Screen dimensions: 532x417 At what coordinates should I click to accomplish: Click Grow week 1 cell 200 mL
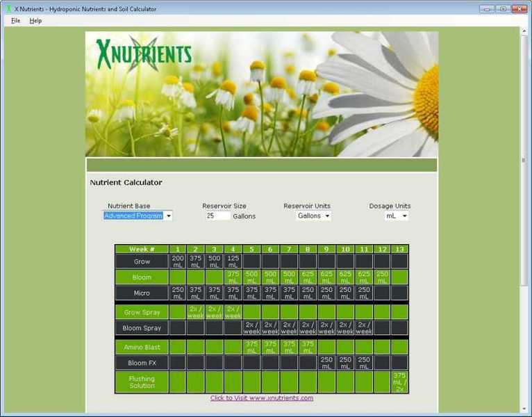click(178, 261)
